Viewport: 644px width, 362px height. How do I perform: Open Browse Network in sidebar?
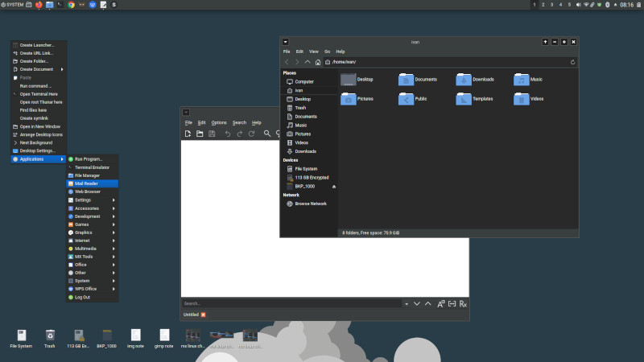[309, 204]
